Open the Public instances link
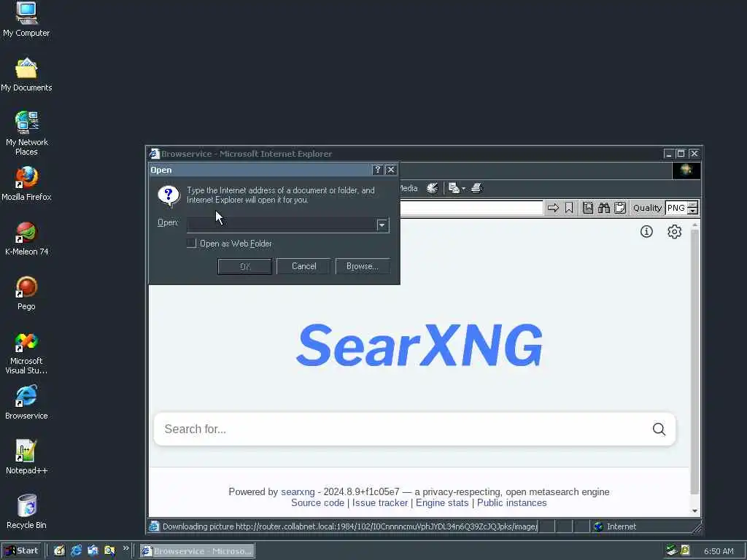 pyautogui.click(x=511, y=503)
